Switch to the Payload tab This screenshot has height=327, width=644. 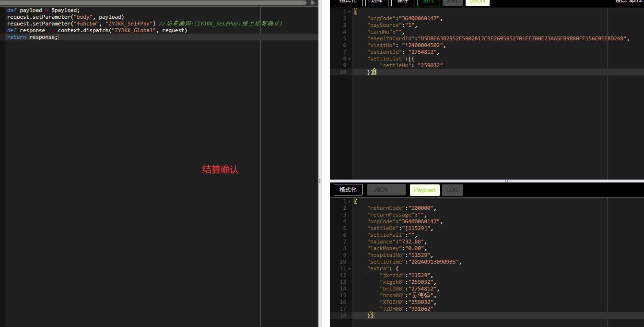(424, 190)
